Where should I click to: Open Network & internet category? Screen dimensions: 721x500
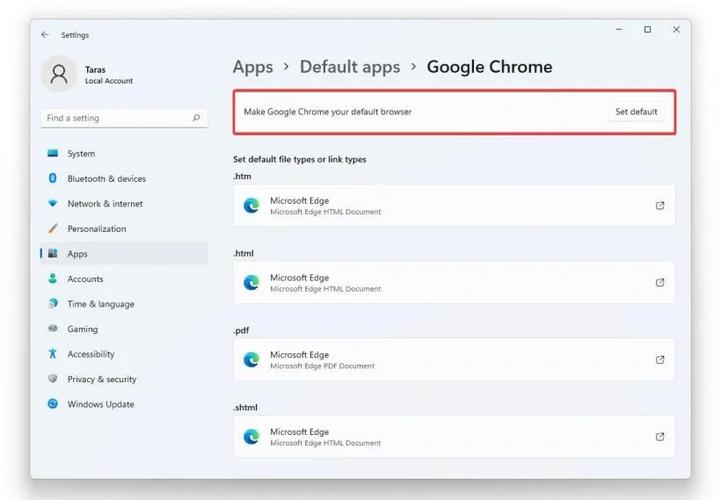124,203
